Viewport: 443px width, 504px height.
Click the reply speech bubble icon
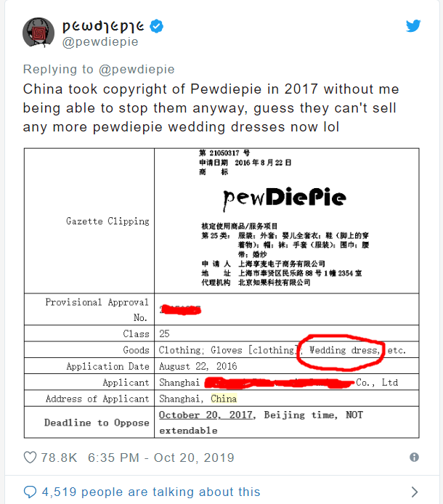(31, 492)
